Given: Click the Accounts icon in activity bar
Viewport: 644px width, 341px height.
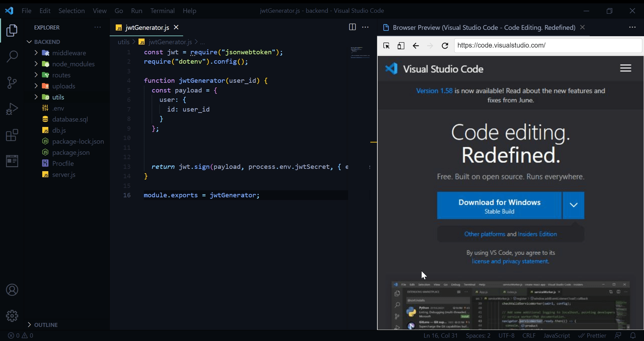Looking at the screenshot, I should pos(12,289).
